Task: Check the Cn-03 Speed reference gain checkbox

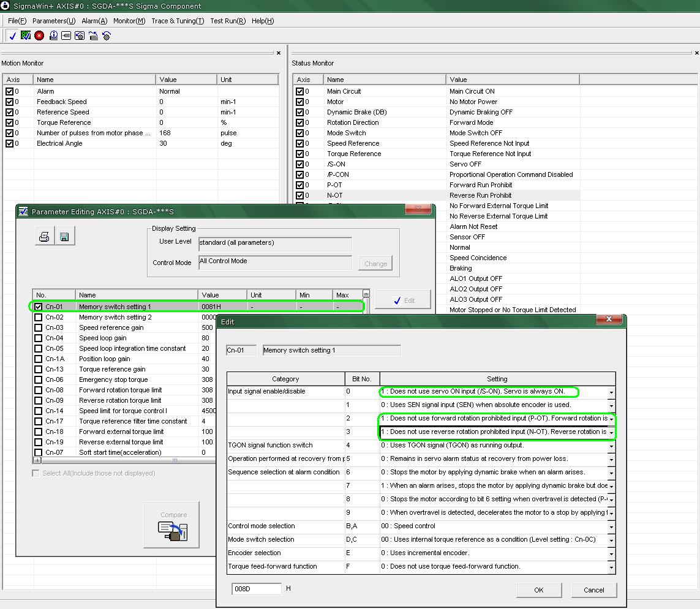Action: pyautogui.click(x=39, y=327)
